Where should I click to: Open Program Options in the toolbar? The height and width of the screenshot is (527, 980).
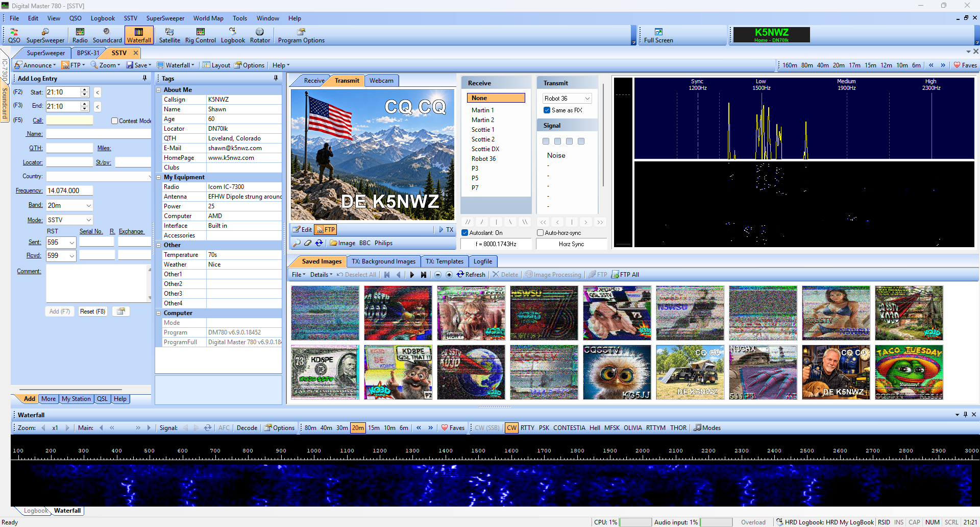pyautogui.click(x=301, y=36)
